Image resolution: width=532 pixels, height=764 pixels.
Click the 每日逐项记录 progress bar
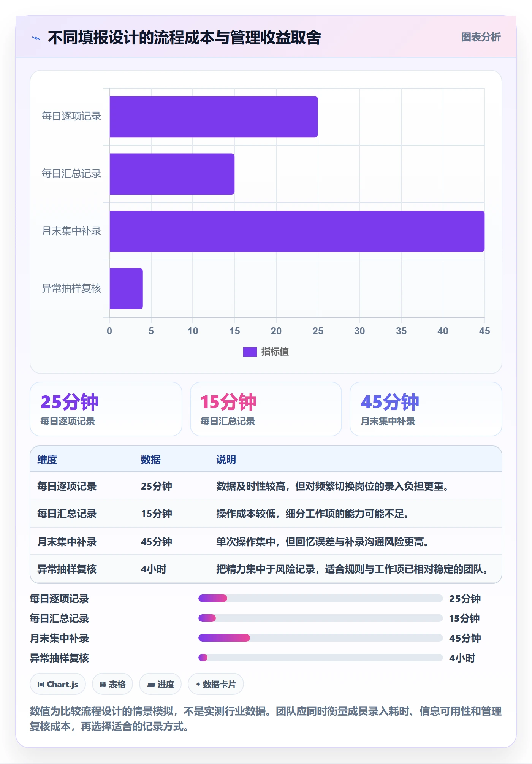tap(321, 598)
